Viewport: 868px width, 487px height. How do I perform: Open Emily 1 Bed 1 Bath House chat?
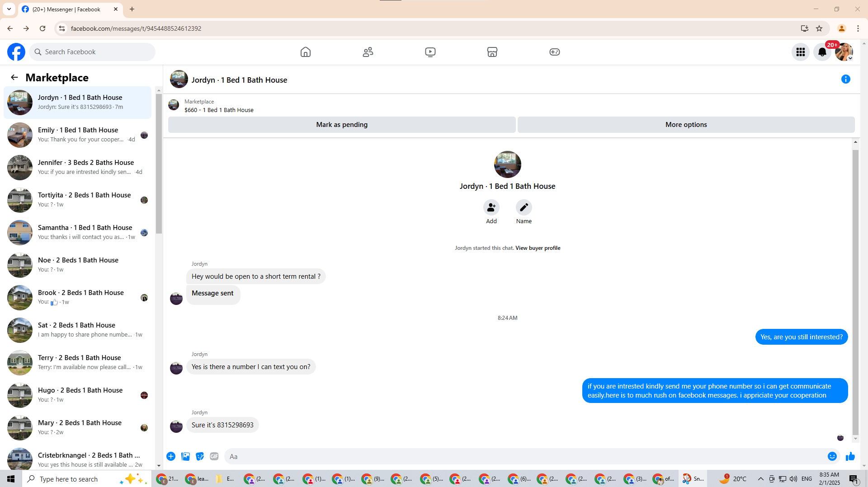pos(78,135)
